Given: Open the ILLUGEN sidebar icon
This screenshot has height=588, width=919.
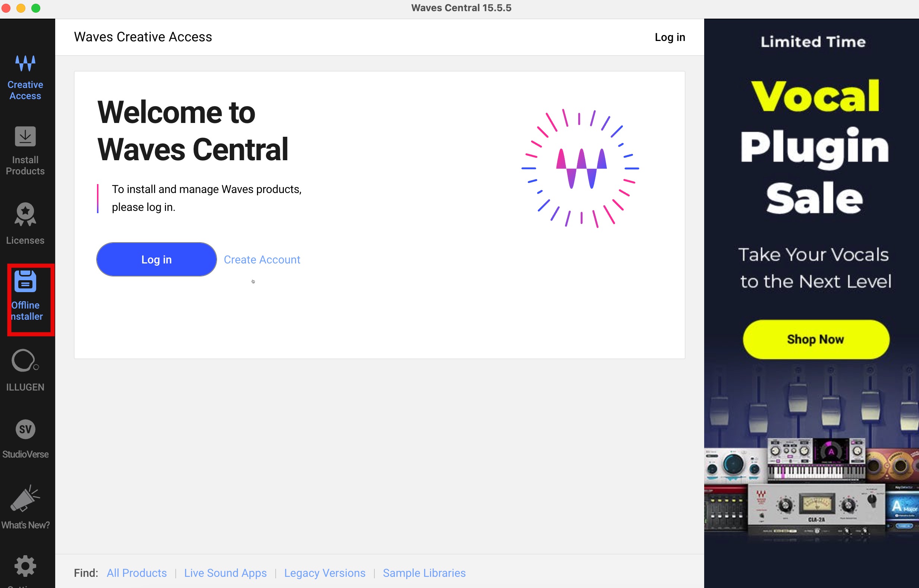Looking at the screenshot, I should coord(25,361).
